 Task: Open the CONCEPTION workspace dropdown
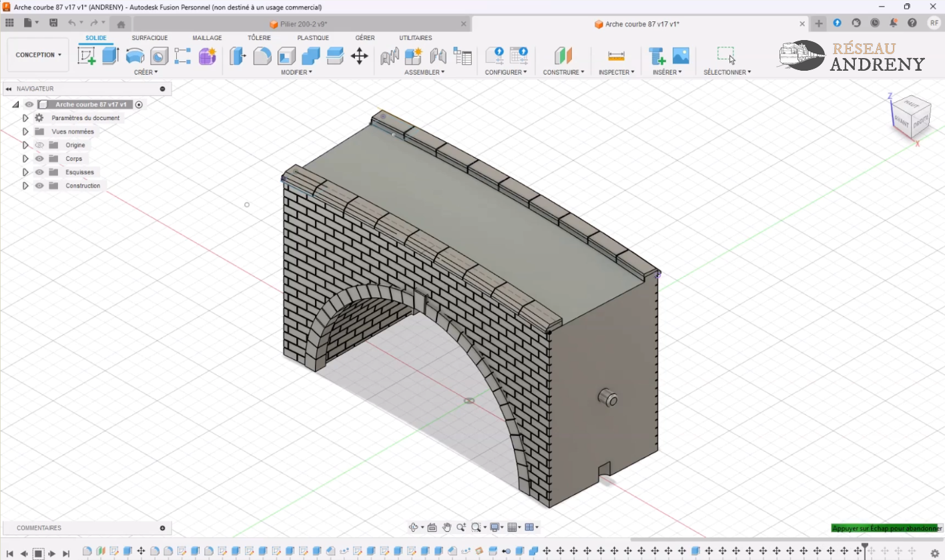tap(38, 55)
